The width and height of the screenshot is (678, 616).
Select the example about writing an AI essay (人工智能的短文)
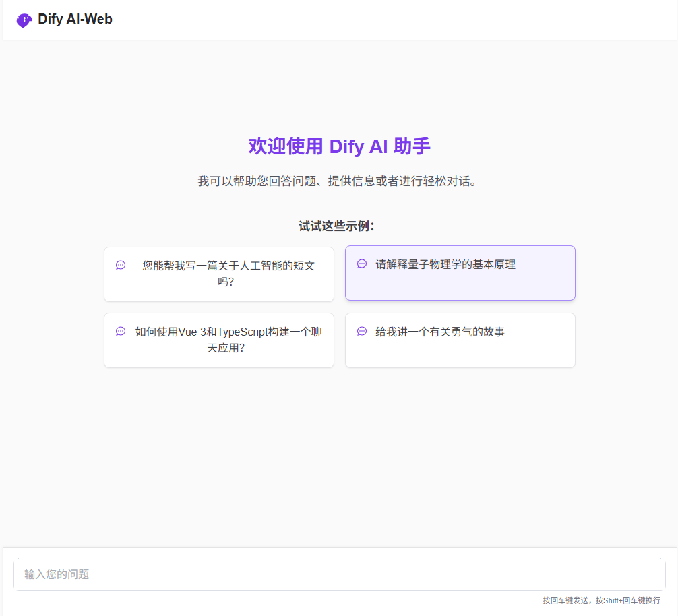click(x=219, y=274)
